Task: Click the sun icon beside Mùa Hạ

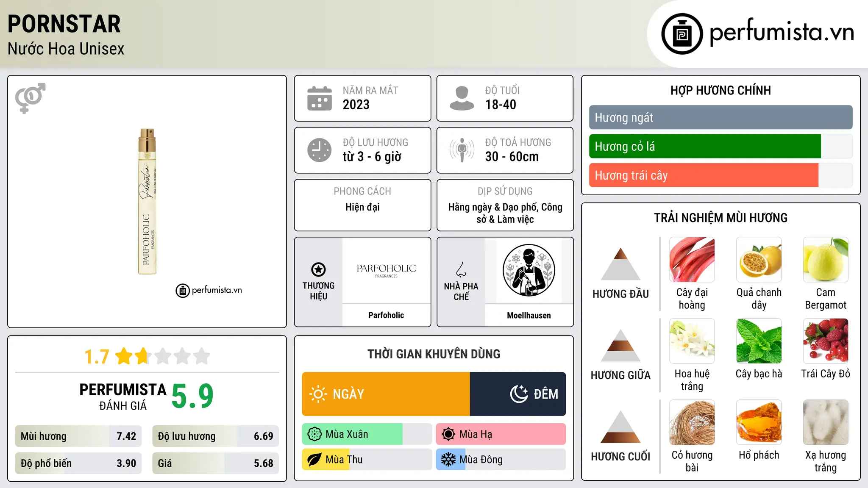Action: point(448,434)
